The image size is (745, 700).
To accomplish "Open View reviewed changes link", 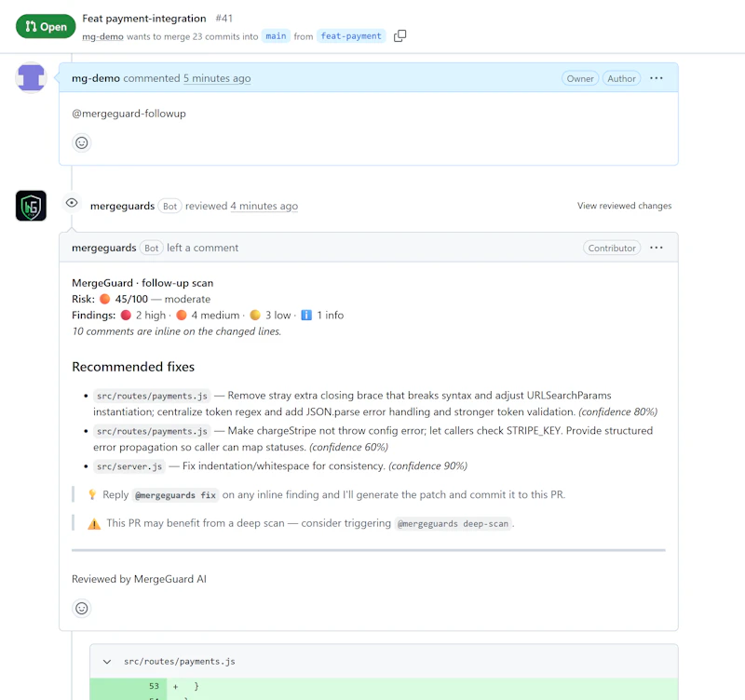I will (624, 206).
